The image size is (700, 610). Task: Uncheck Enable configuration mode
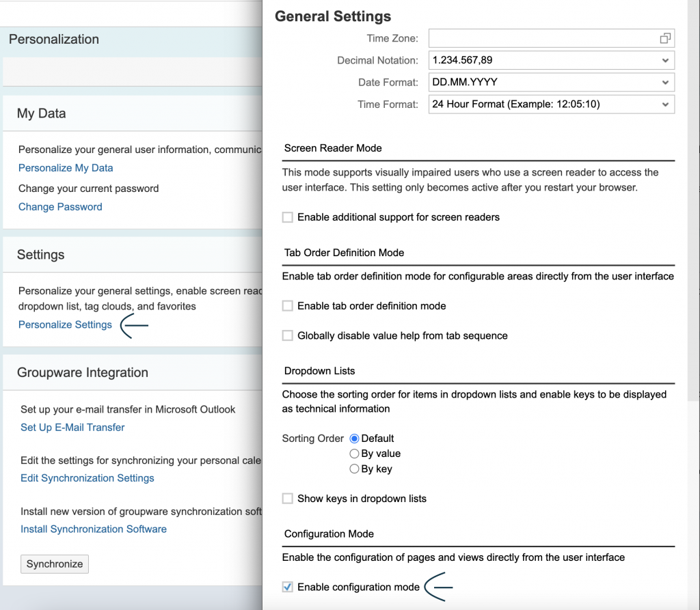288,587
